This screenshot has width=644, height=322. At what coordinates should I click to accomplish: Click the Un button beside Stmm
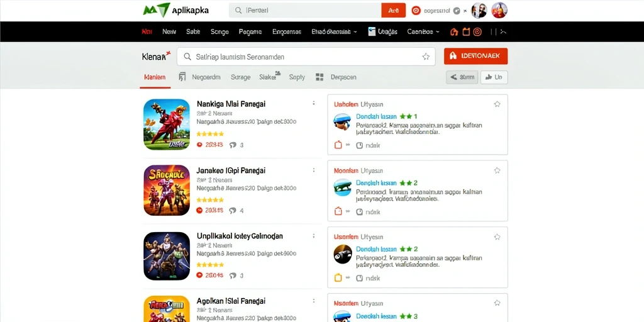(494, 77)
